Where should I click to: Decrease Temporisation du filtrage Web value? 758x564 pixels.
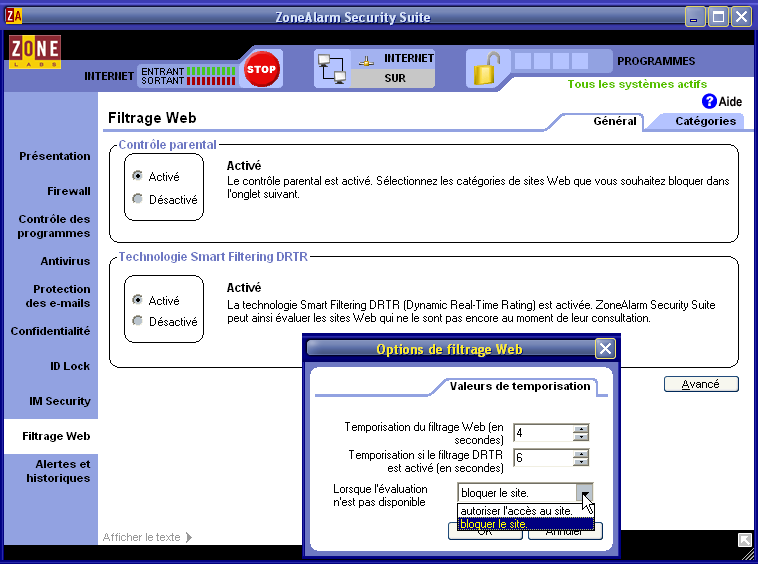point(581,437)
